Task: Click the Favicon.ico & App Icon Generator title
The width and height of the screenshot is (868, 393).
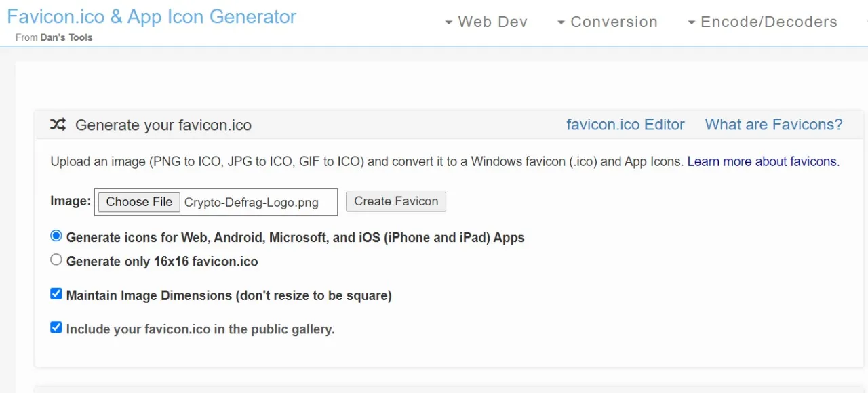Action: 151,16
